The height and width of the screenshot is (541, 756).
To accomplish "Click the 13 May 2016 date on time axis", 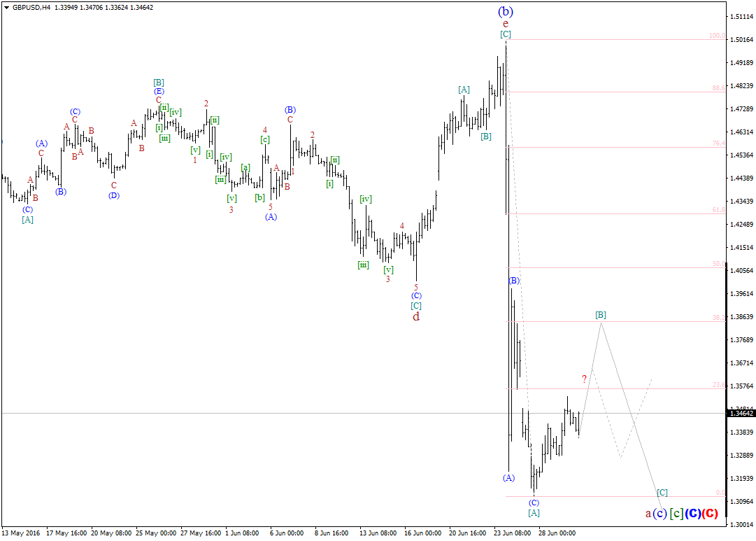I will [20, 533].
